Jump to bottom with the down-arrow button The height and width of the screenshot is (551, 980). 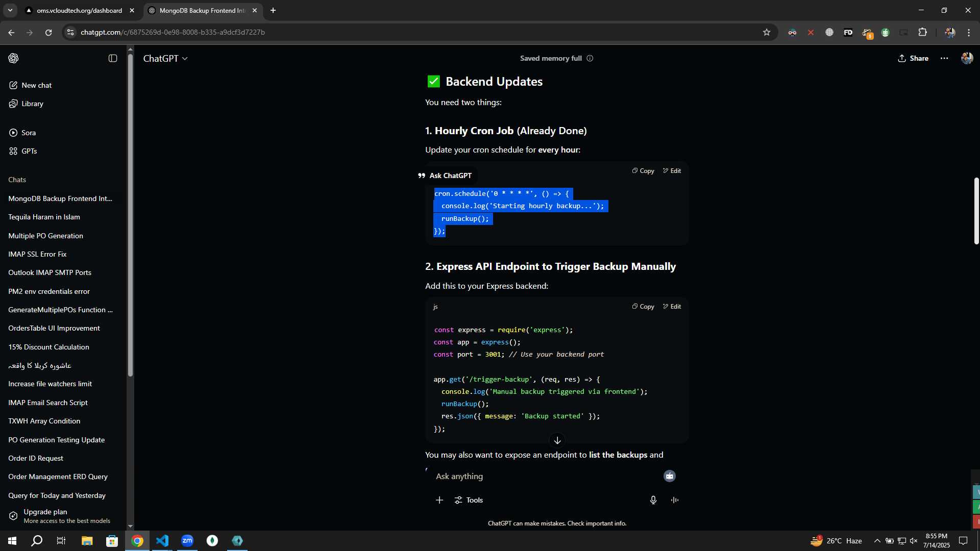click(557, 440)
